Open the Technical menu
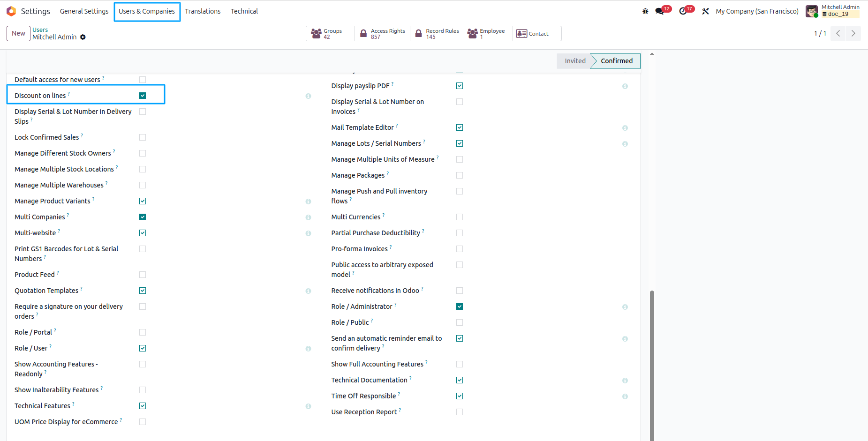868x441 pixels. coord(244,11)
